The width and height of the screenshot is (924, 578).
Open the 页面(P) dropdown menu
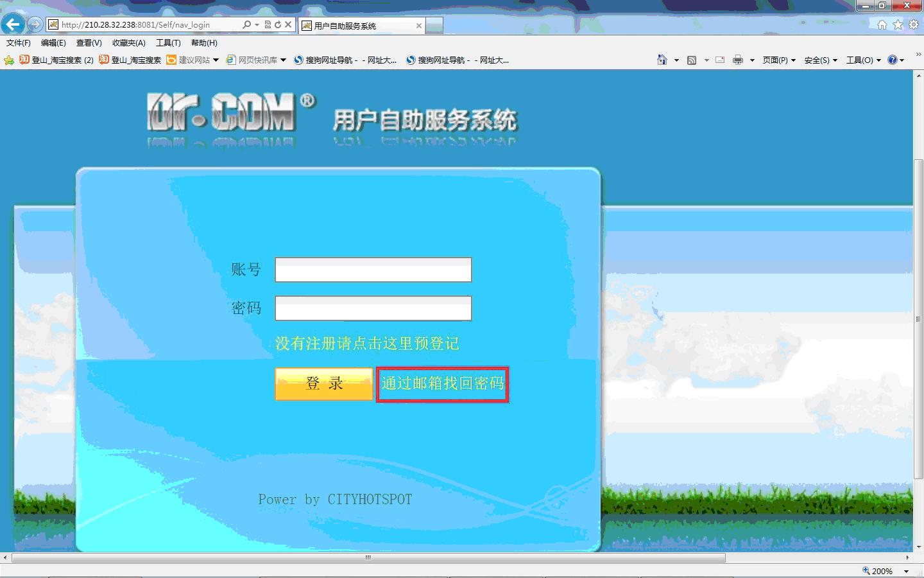point(779,60)
